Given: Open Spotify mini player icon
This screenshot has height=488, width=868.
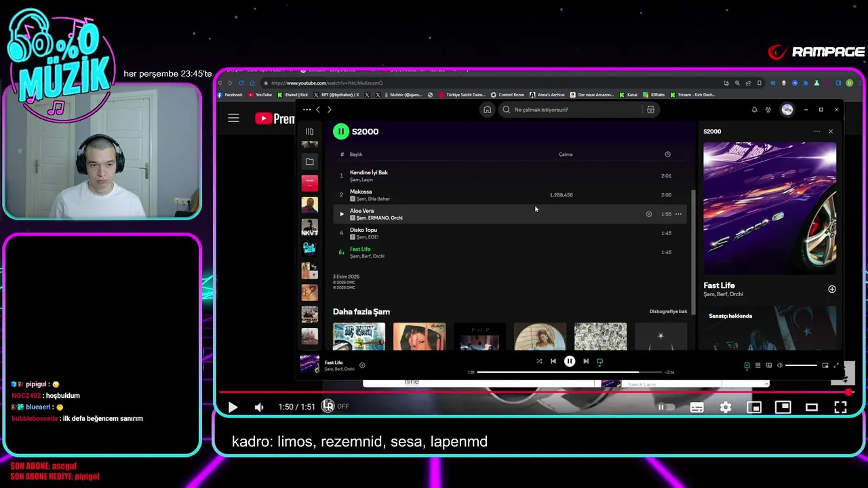Looking at the screenshot, I should click(825, 365).
